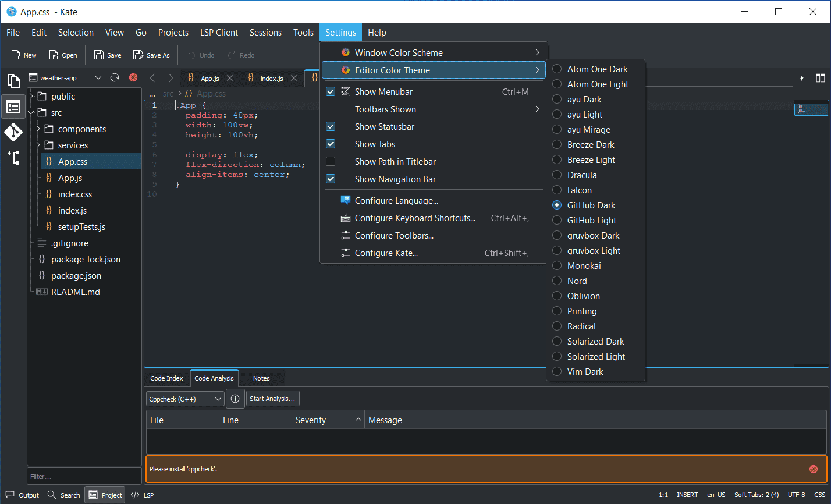Enable Show Path in Titlebar
Viewport: 831px width, 504px height.
(331, 162)
